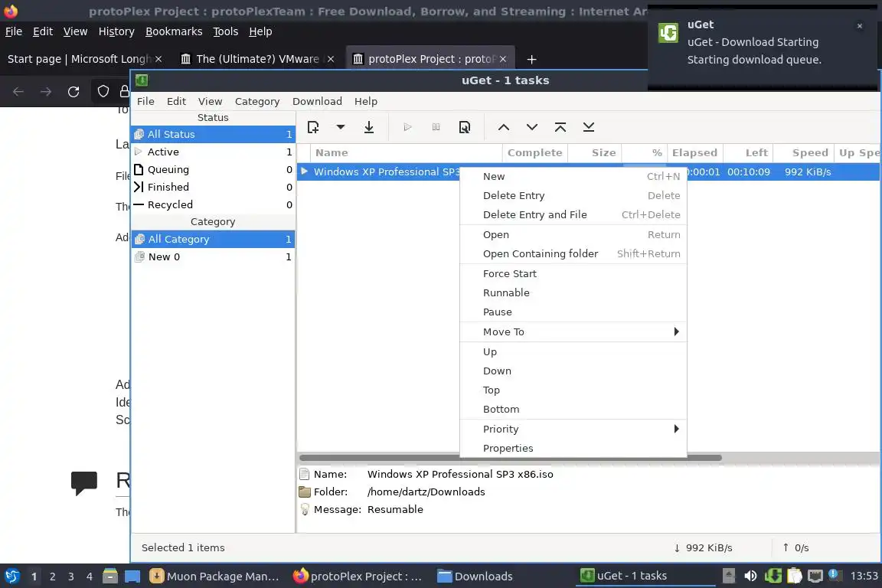Click the Complete column header
Image resolution: width=882 pixels, height=588 pixels.
pos(535,152)
